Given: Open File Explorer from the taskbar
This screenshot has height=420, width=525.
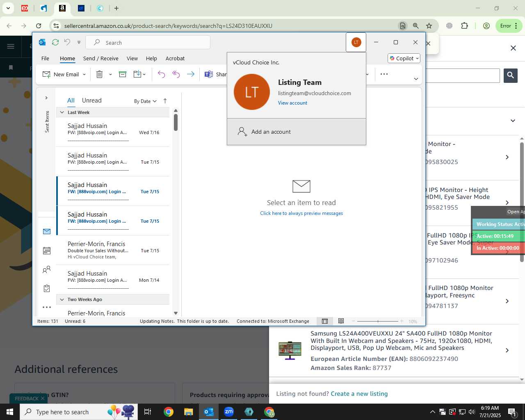Looking at the screenshot, I should point(189,412).
